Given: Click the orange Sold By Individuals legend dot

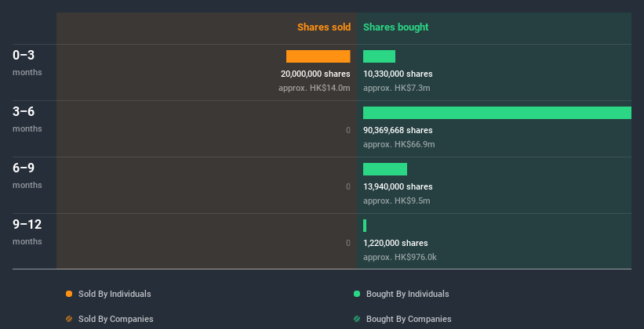Looking at the screenshot, I should pyautogui.click(x=69, y=294).
